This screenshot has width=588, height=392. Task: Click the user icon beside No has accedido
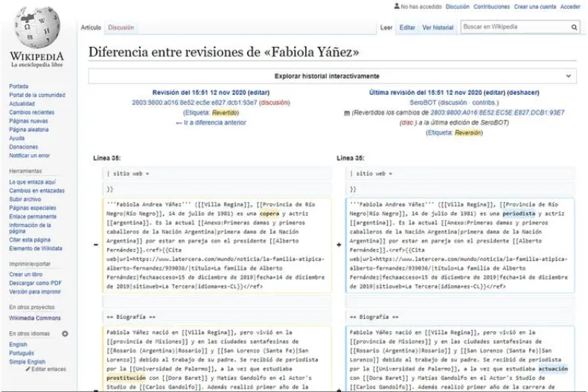click(x=397, y=7)
